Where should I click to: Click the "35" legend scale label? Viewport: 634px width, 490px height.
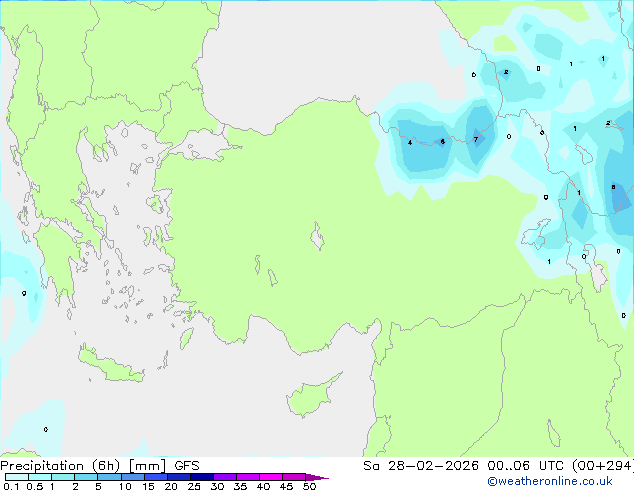[x=240, y=486]
